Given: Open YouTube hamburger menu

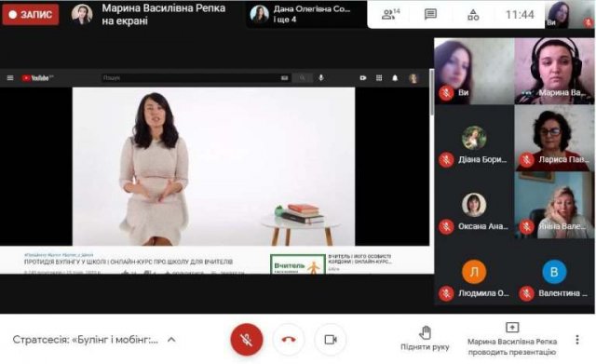Looking at the screenshot, I should (10, 78).
